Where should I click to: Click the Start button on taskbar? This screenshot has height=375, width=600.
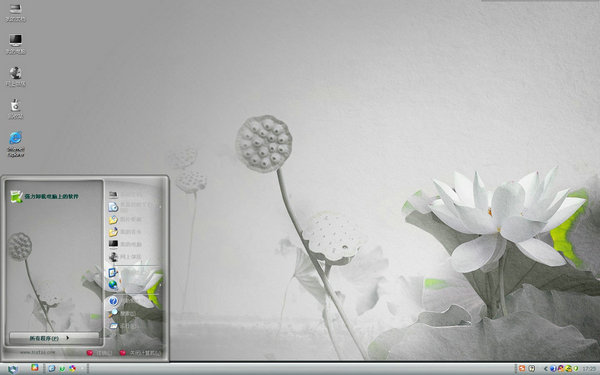(12, 369)
